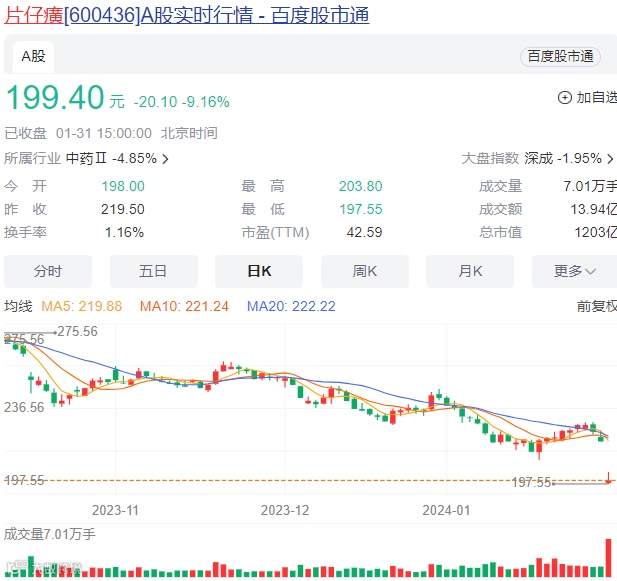This screenshot has width=617, height=581.
Task: Click the 成交量7.01万手 volume label
Action: tap(50, 534)
